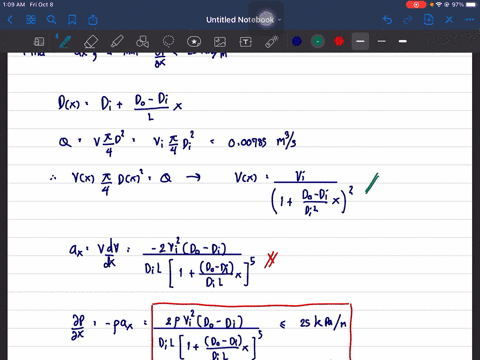Select the thick stroke thickness
The image size is (480, 360).
[x=403, y=41]
